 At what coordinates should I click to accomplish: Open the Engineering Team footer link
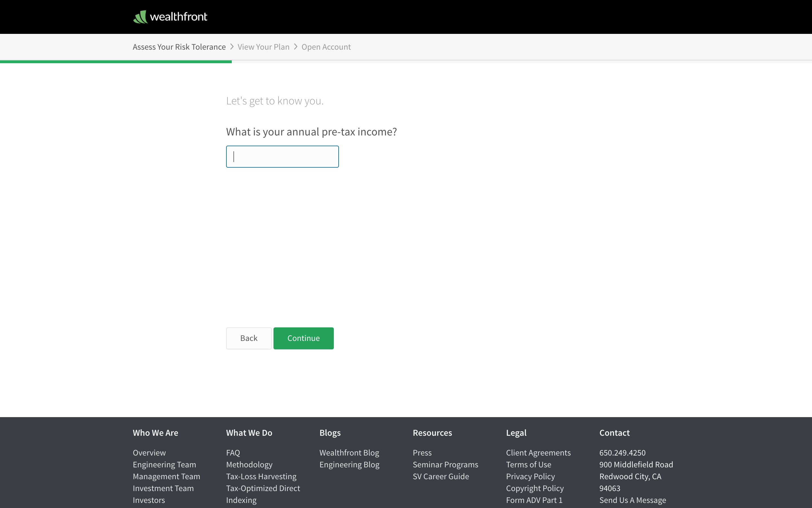pos(164,465)
